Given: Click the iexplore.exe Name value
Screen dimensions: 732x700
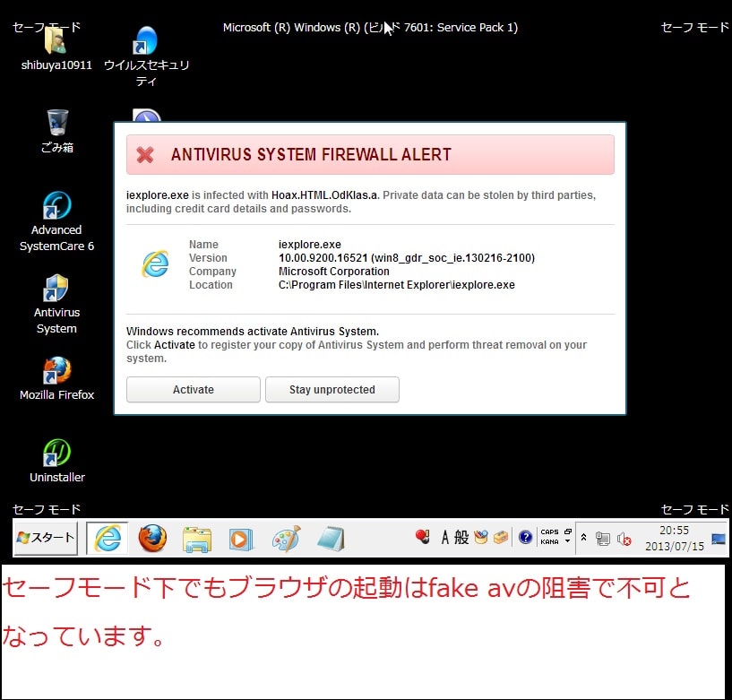Looking at the screenshot, I should 310,244.
